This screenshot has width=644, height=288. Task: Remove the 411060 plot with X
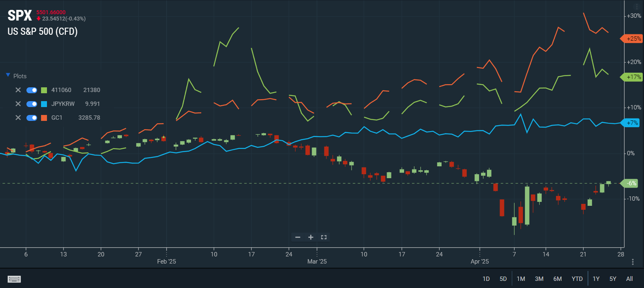click(18, 90)
